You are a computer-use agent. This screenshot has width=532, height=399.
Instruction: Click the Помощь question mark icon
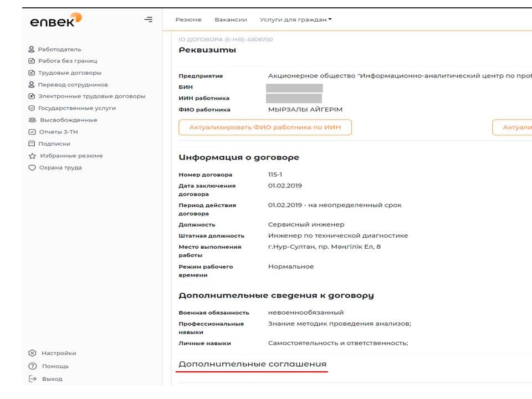tap(32, 366)
